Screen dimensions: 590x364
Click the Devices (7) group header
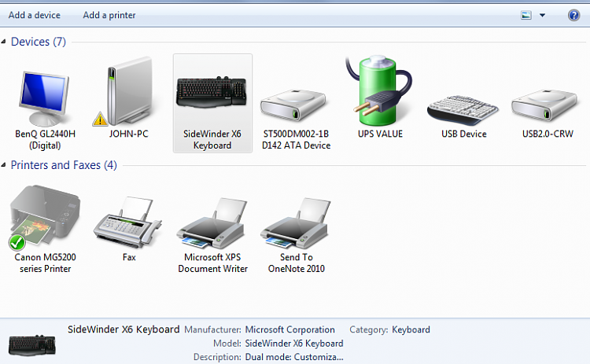pos(39,42)
